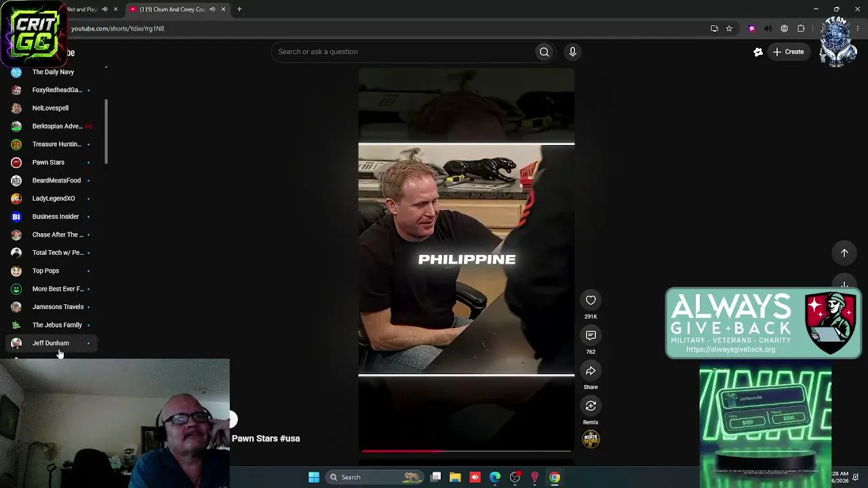Open Jamesons Travels channel
Screen dimensions: 868x488
53,307
